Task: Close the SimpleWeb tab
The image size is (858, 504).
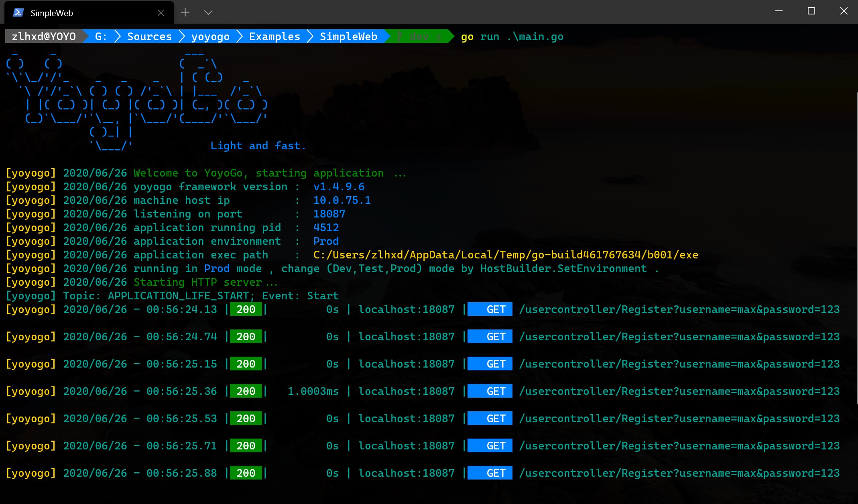Action: click(161, 13)
